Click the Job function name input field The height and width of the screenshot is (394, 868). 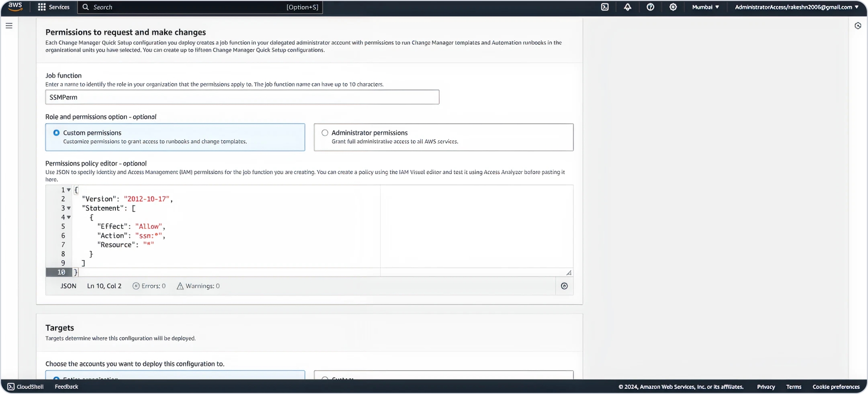pyautogui.click(x=242, y=97)
